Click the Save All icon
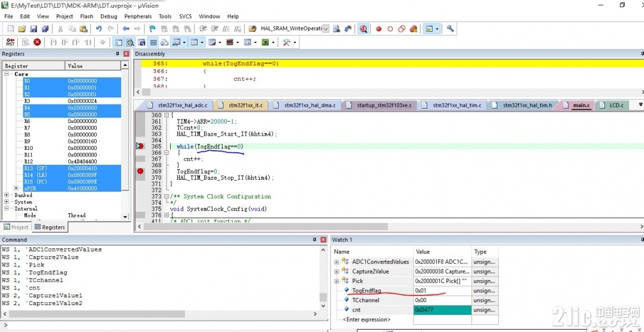Screen dimensions: 644x332 (45, 29)
